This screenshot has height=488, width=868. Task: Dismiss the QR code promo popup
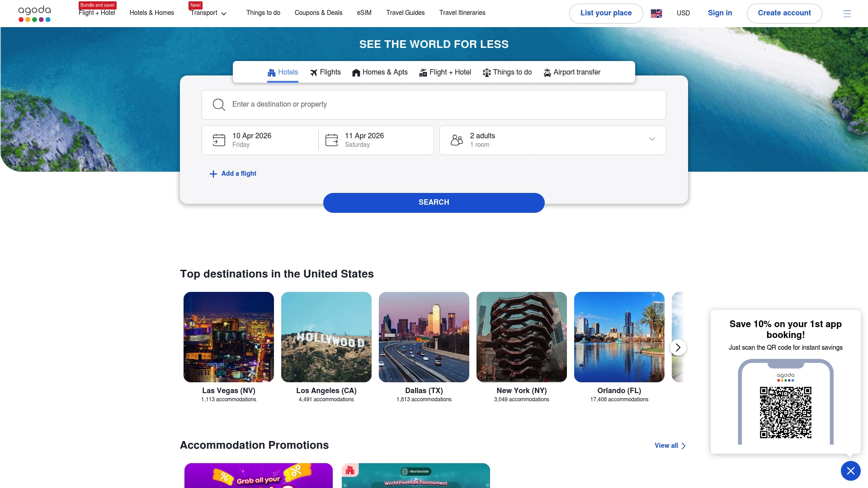(851, 470)
